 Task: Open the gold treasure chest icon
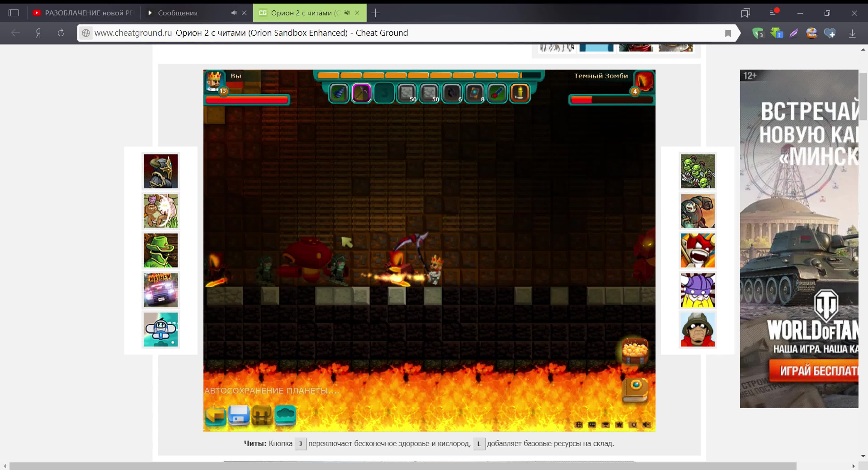click(x=635, y=351)
